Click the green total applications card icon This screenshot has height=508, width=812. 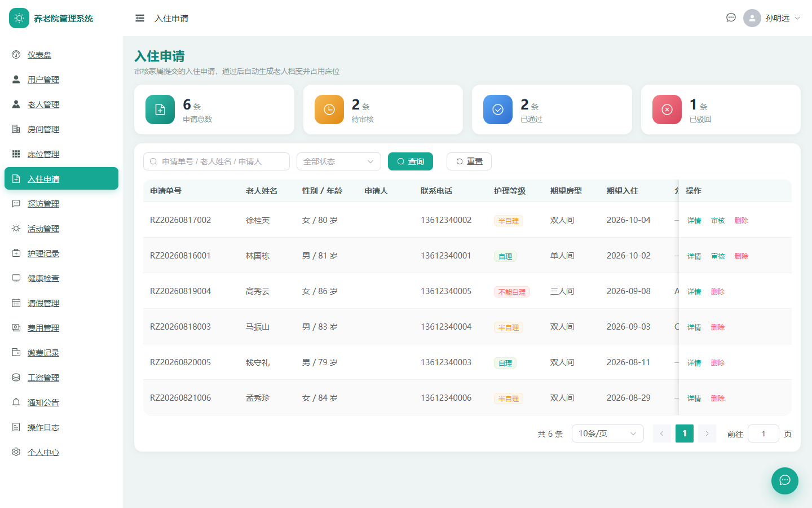click(160, 110)
